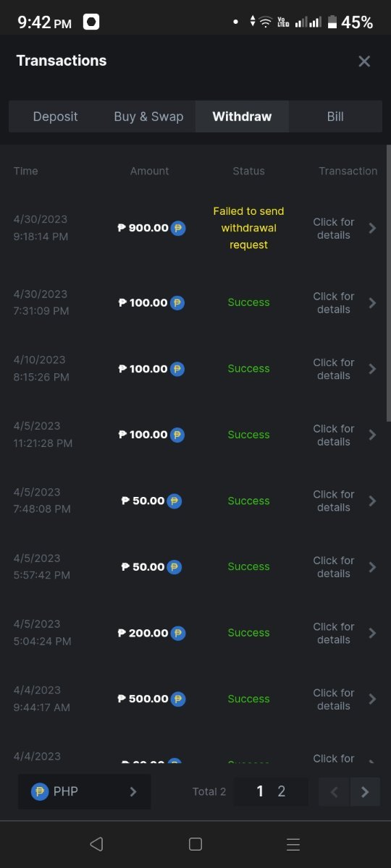Go to the next page with right arrow
This screenshot has width=391, height=868.
point(366,792)
